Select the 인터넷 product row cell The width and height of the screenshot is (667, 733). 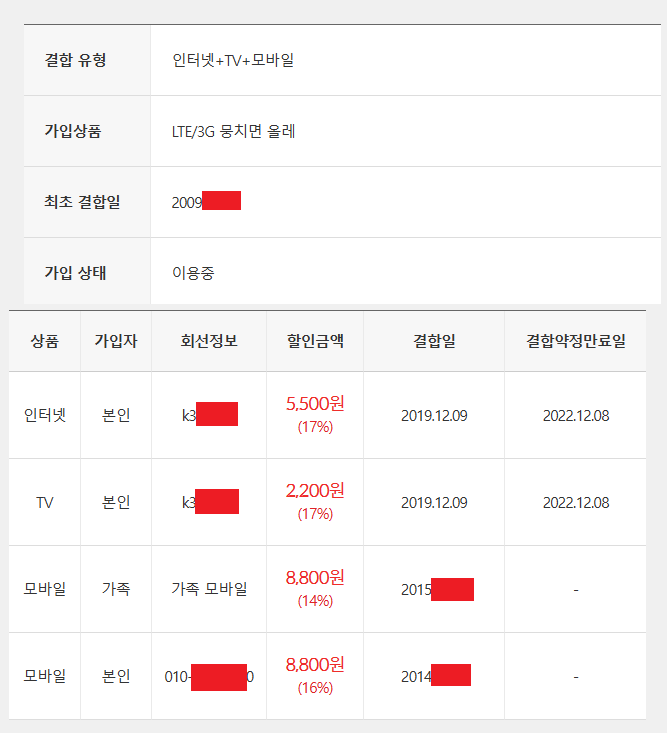tap(45, 415)
